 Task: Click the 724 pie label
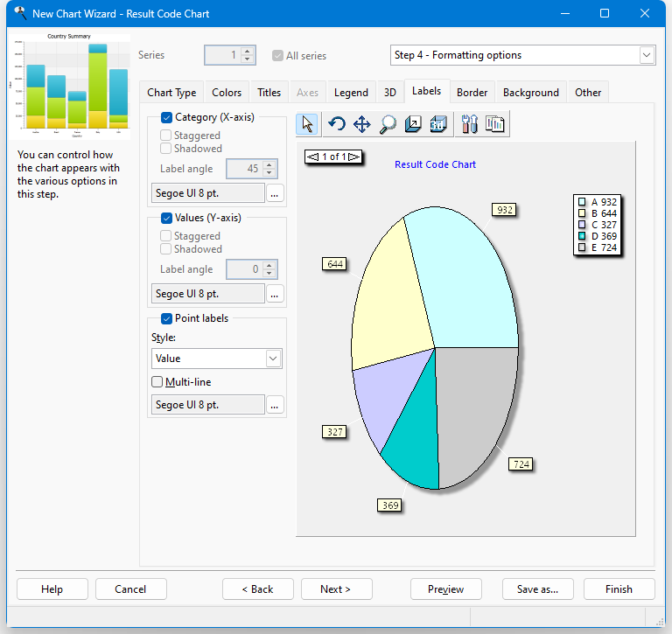click(x=521, y=464)
